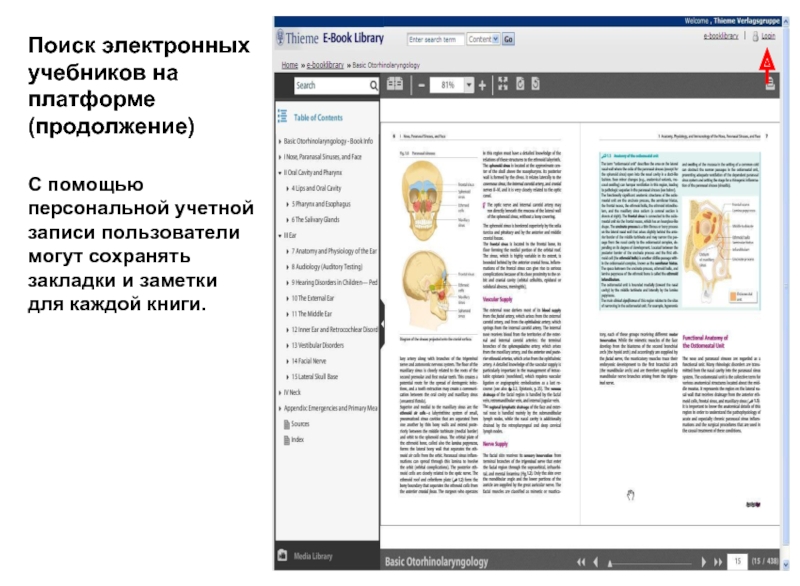This screenshot has height=586, width=800.
Task: Open 8 Audiology (Auditory Testing)
Action: point(327,267)
